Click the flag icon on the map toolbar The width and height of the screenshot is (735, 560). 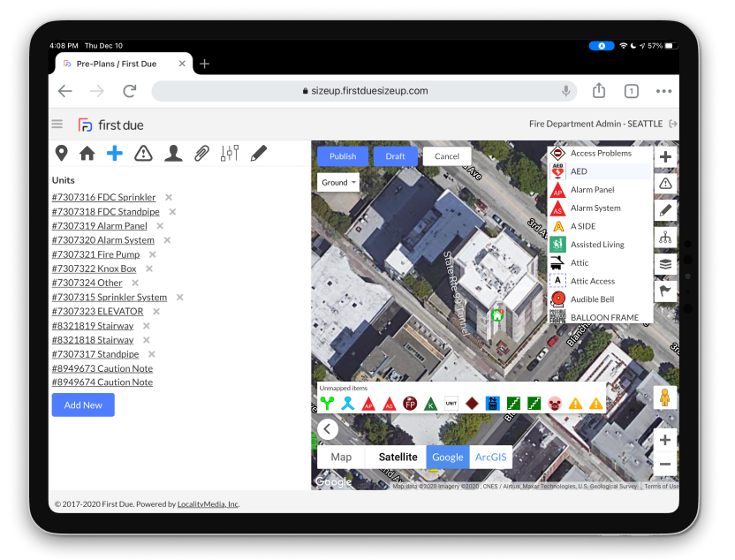pos(665,291)
